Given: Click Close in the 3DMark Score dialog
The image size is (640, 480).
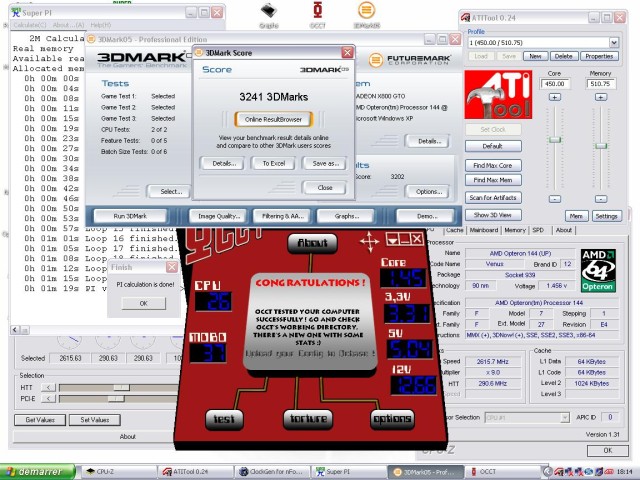Looking at the screenshot, I should [x=325, y=187].
